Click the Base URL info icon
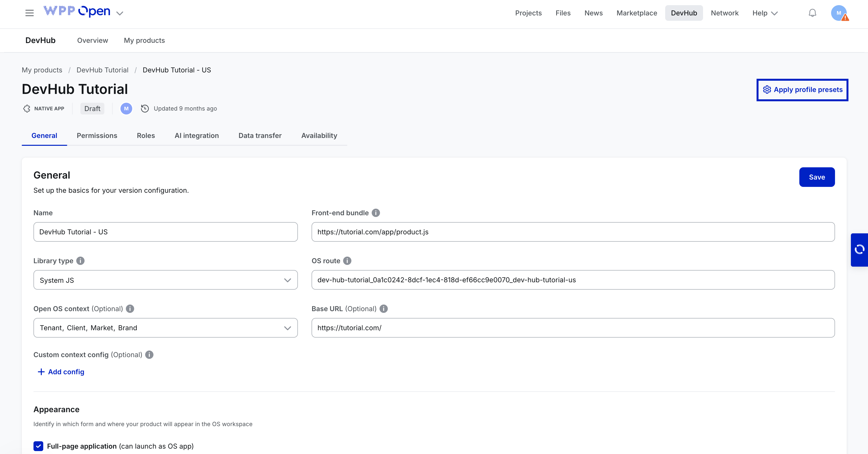The height and width of the screenshot is (454, 868). tap(383, 309)
